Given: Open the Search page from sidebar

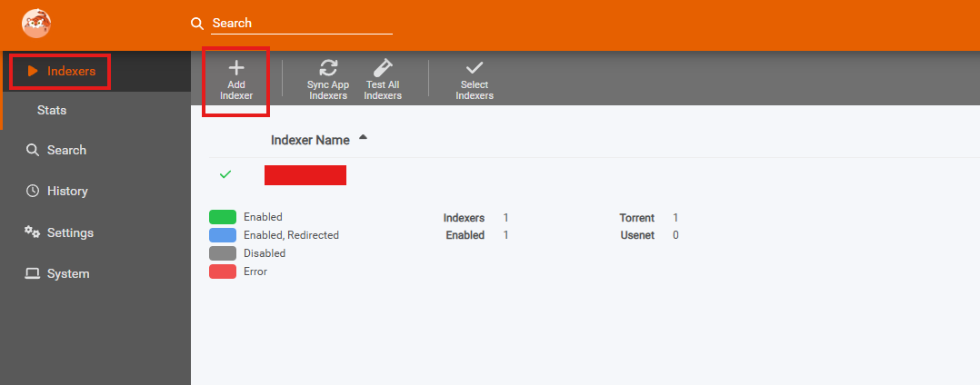Looking at the screenshot, I should pyautogui.click(x=66, y=150).
